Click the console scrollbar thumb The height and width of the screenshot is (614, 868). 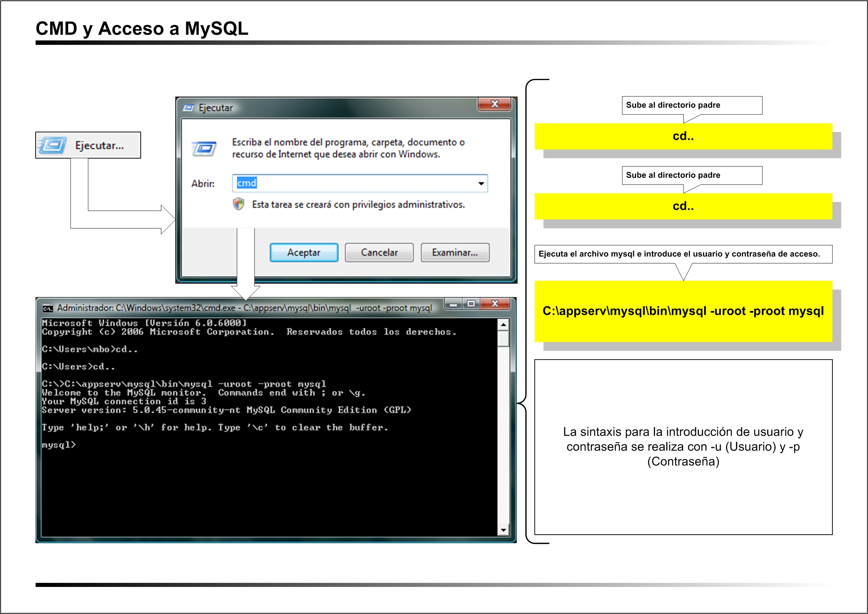(x=503, y=339)
